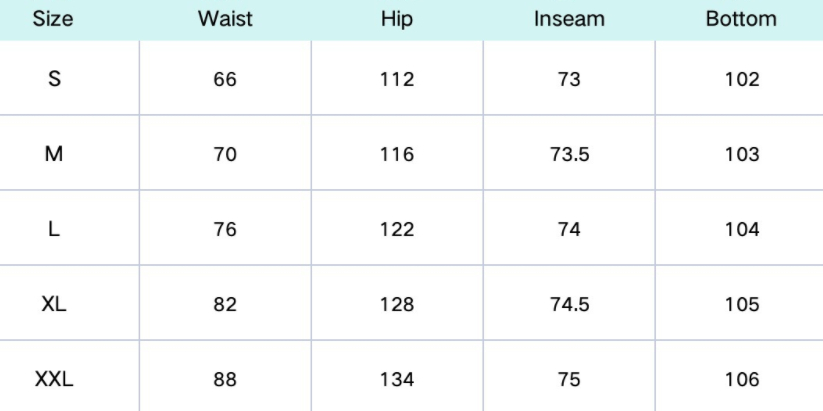Click bottom value 104 for size L
Image resolution: width=823 pixels, height=411 pixels.
[x=741, y=230]
